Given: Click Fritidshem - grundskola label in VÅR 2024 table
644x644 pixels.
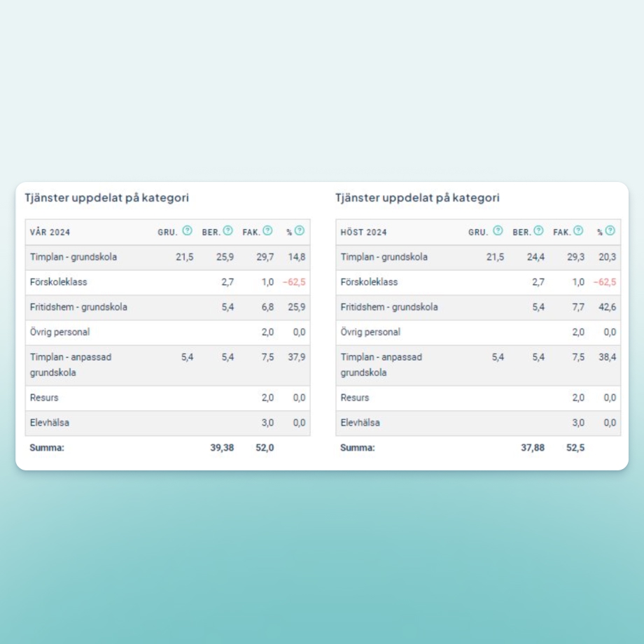Looking at the screenshot, I should pos(78,307).
